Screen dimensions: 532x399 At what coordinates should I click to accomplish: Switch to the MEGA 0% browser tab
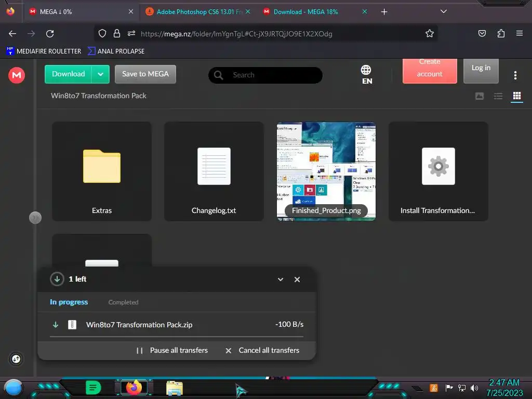[x=79, y=12]
